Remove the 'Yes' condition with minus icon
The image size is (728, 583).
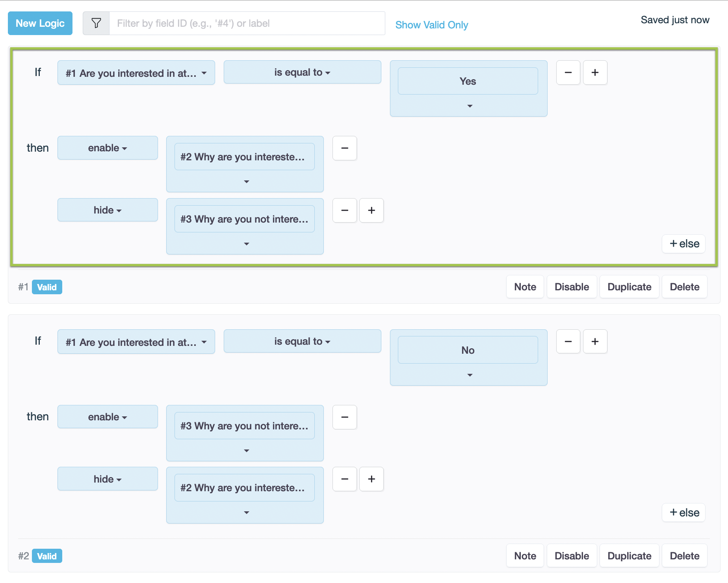coord(568,72)
